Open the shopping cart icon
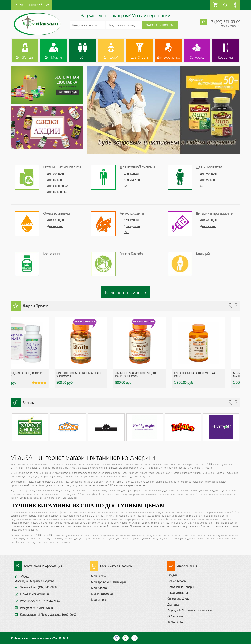Viewport: 251px width, 644px height. [215, 5]
